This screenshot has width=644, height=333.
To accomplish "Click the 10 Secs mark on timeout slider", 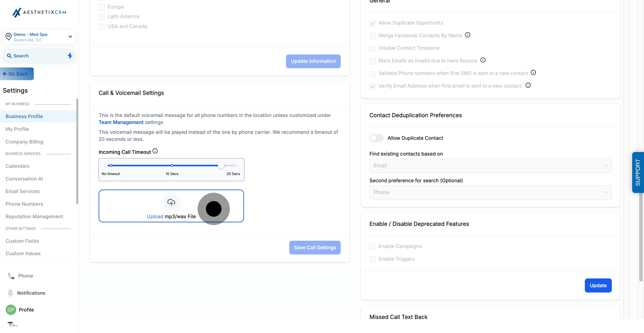I will pos(172,165).
